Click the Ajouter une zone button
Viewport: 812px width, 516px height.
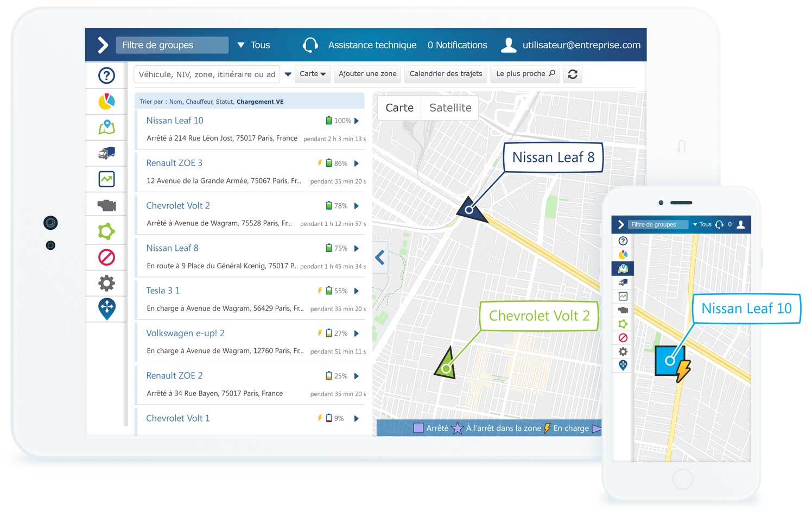pyautogui.click(x=367, y=74)
